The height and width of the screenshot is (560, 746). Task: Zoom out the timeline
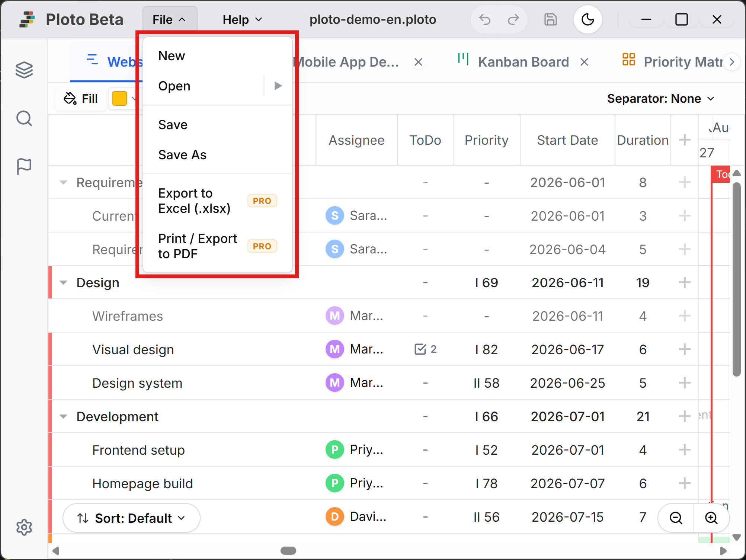tap(676, 518)
